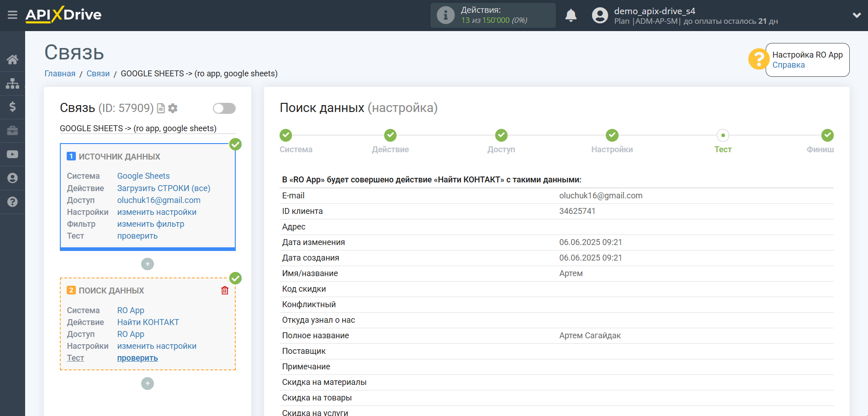
Task: Click изменить фильтр in data source
Action: [x=150, y=224]
